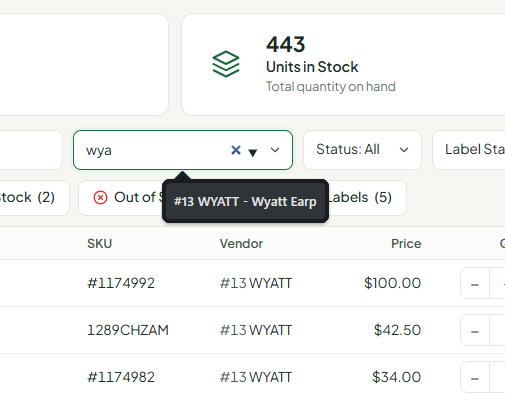Select the Out of Stock filter chip
Screen dimensions: 505x399
[121, 198]
